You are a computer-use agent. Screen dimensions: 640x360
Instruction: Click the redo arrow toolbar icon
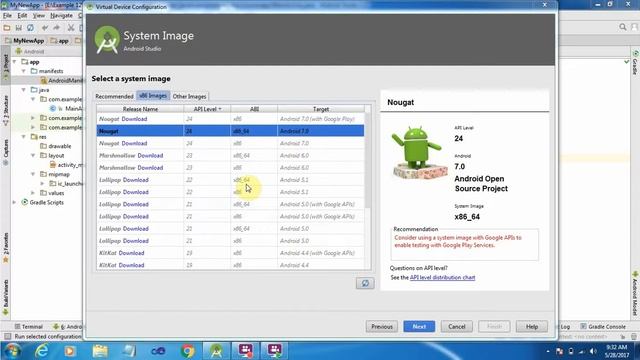tap(57, 28)
